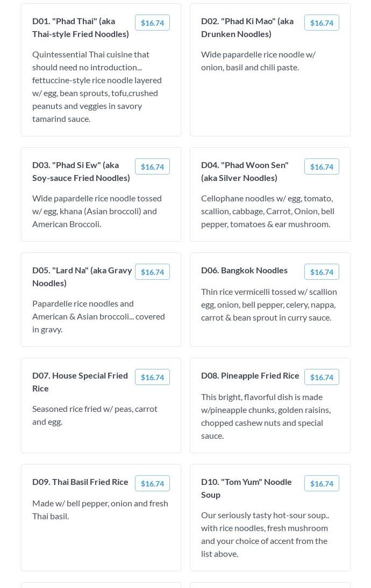The height and width of the screenshot is (588, 371).
Task: Click the Pineapple Fried Rice price button
Action: [x=322, y=377]
